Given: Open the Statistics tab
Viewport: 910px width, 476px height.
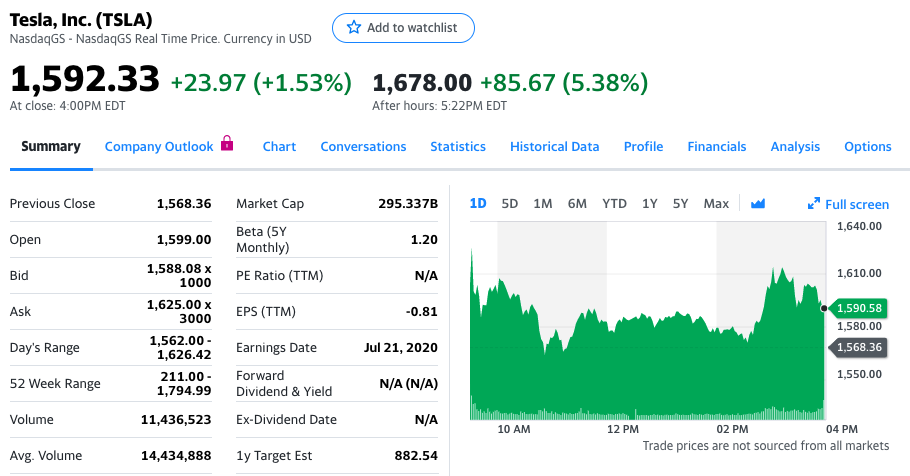Looking at the screenshot, I should (x=458, y=146).
